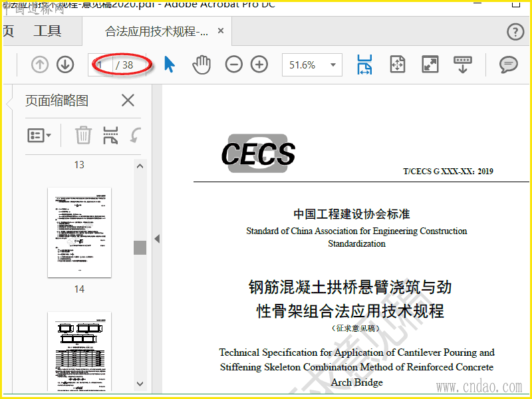Open help question mark icon

515,32
